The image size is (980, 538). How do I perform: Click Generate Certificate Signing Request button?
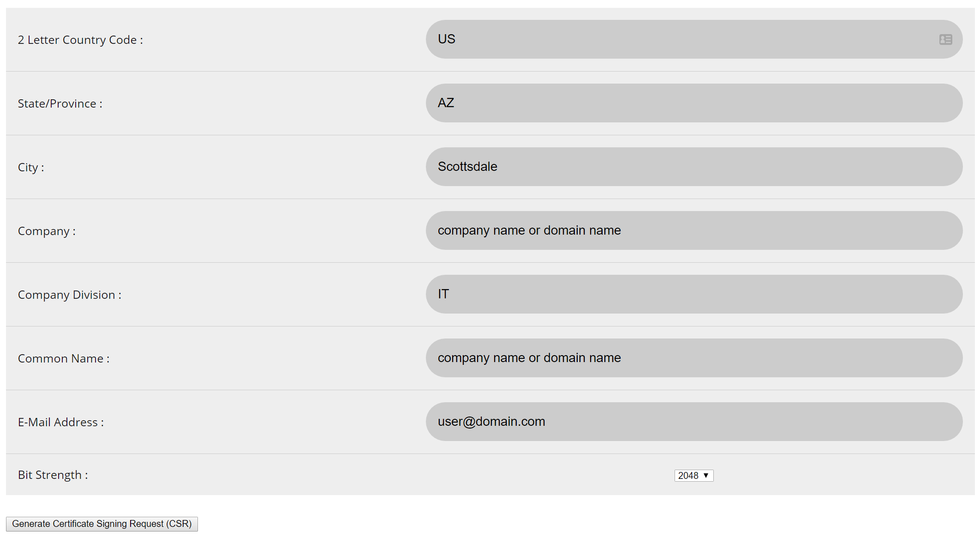pos(102,524)
